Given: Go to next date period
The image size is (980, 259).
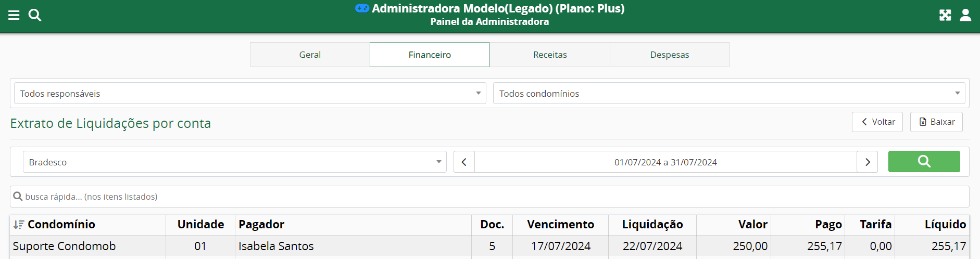Looking at the screenshot, I should pyautogui.click(x=868, y=162).
